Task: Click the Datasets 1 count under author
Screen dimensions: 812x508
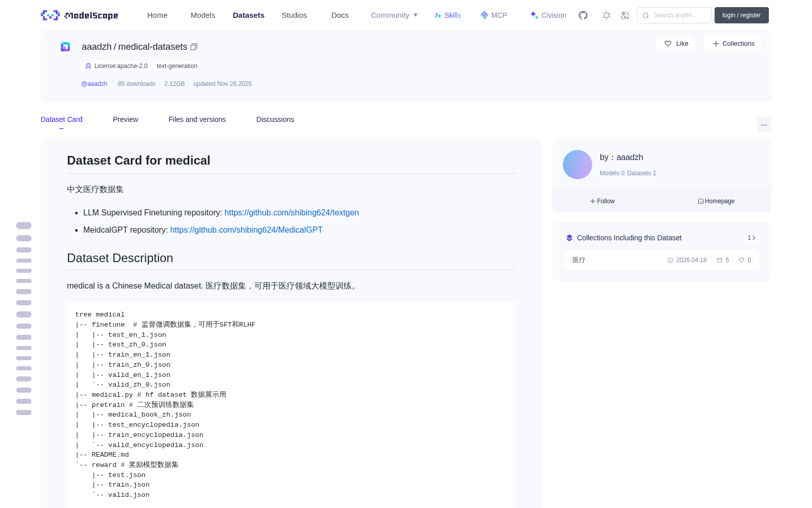Action: pyautogui.click(x=641, y=173)
